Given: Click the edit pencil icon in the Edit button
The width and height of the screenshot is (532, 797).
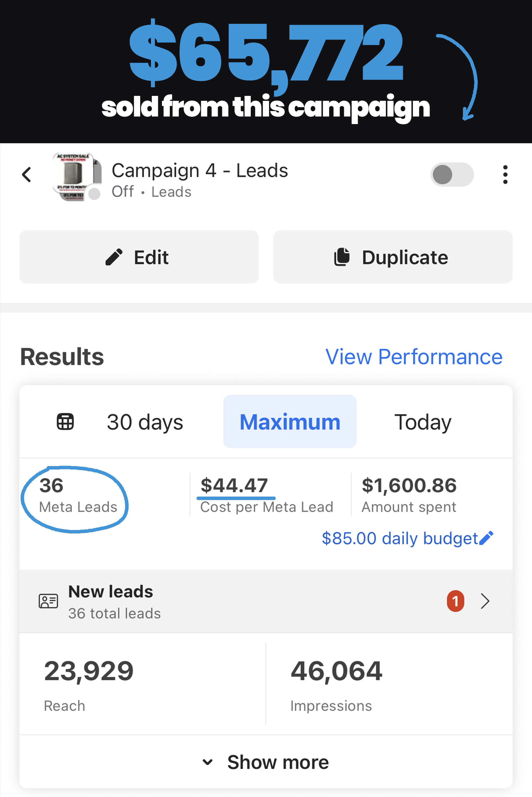Looking at the screenshot, I should 114,257.
